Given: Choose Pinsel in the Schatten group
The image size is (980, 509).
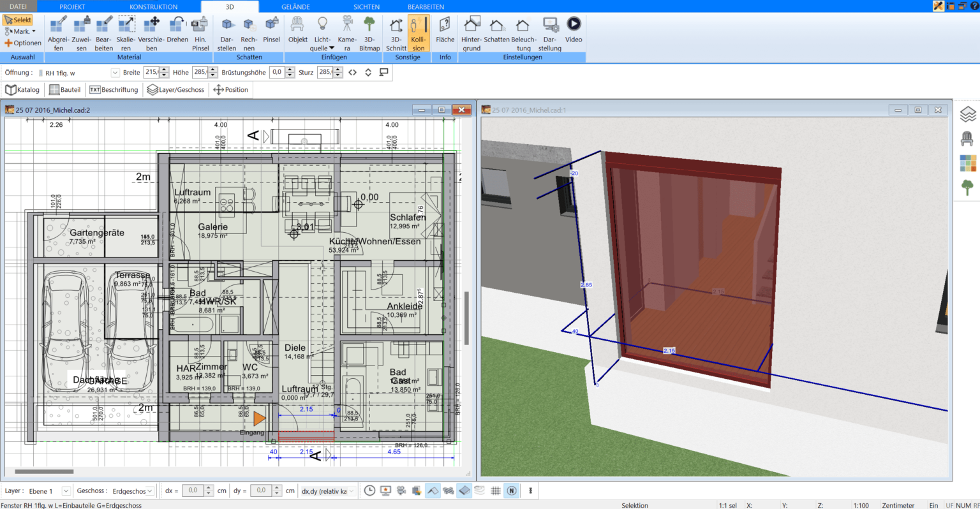Looking at the screenshot, I should pos(271,29).
